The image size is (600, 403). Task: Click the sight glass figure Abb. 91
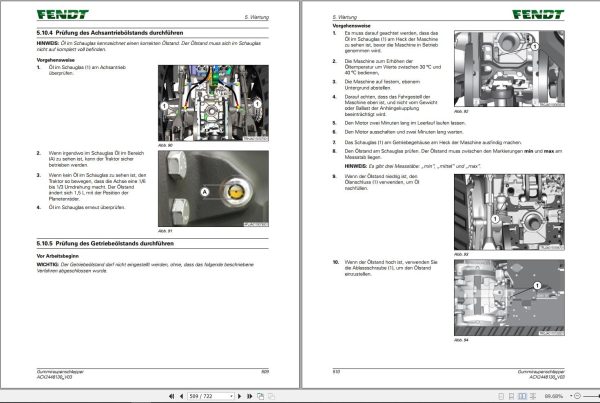213,188
